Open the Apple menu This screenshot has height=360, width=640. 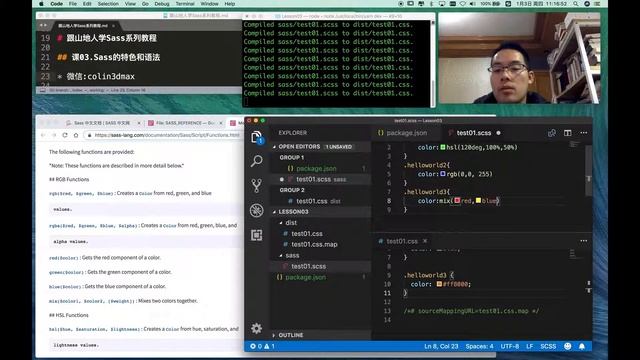point(41,4)
